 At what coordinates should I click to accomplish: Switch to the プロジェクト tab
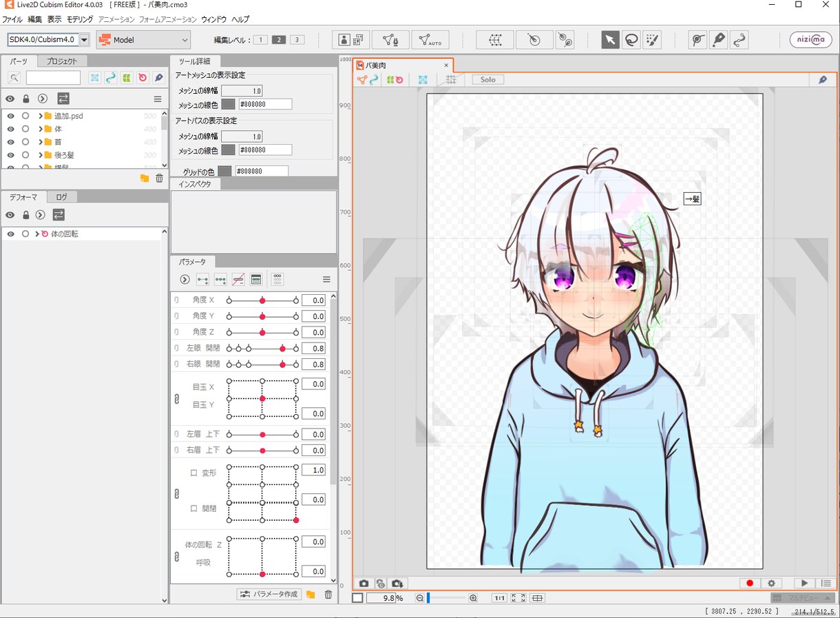pyautogui.click(x=62, y=61)
